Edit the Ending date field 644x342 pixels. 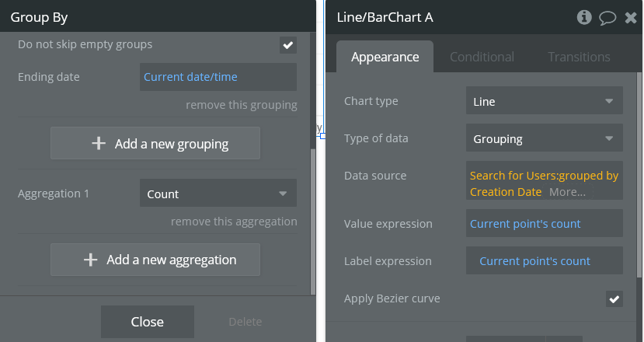point(218,77)
